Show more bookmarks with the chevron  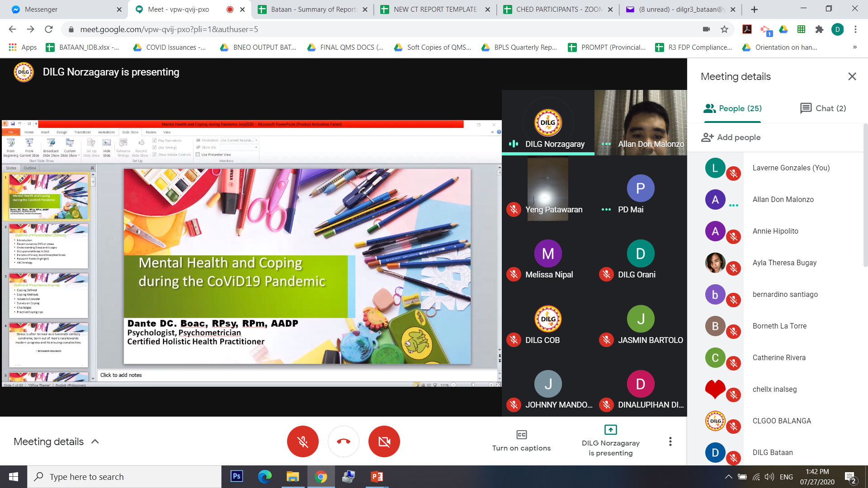pyautogui.click(x=855, y=47)
